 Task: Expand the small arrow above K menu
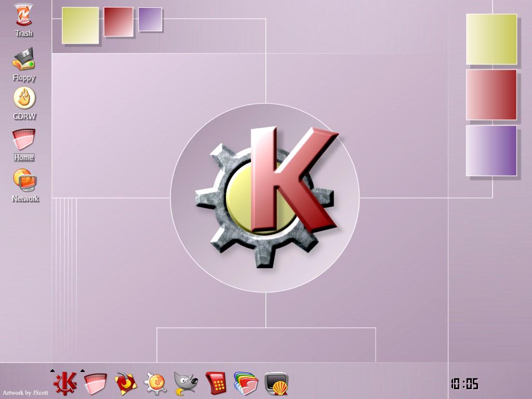tap(52, 371)
